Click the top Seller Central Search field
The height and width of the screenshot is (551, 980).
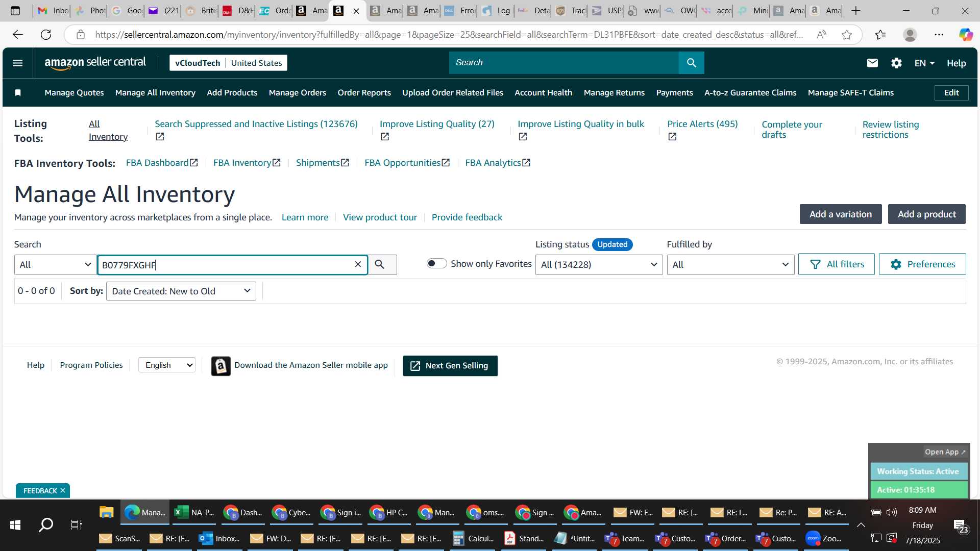coord(564,63)
